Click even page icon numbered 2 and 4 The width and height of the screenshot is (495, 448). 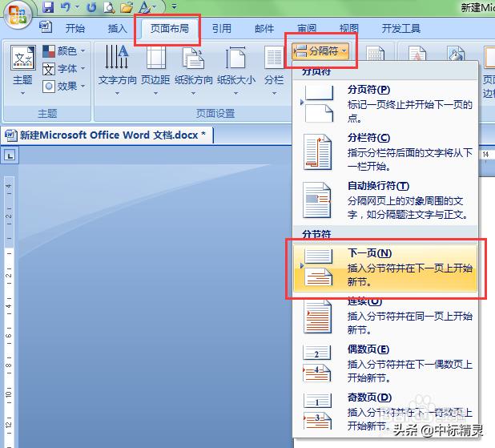[x=317, y=363]
